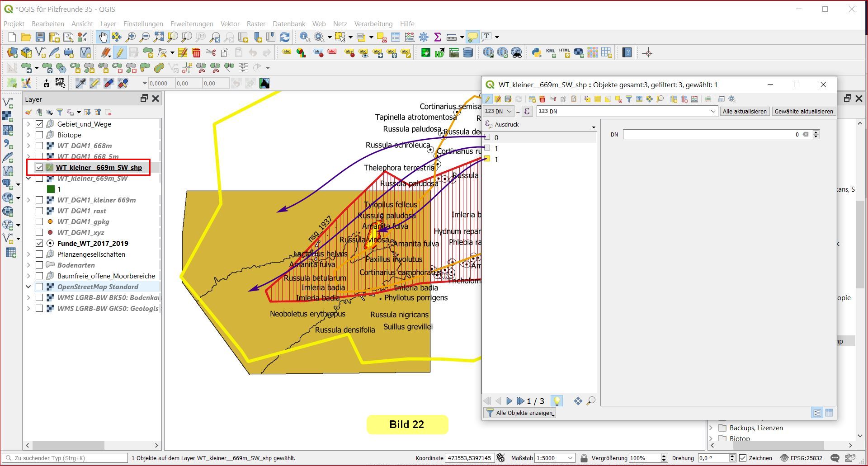Delete selected features in attribute table
This screenshot has height=466, width=868.
click(542, 99)
